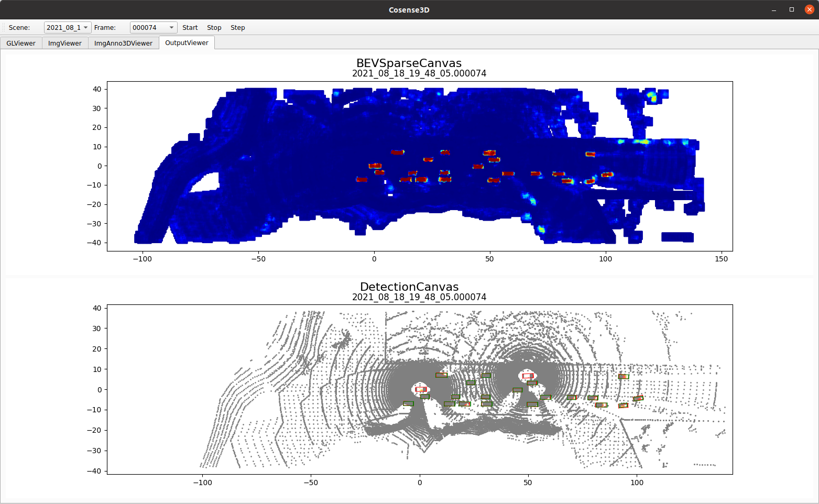
Task: Click the timestamp under DetectionCanvas title
Action: coord(419,297)
